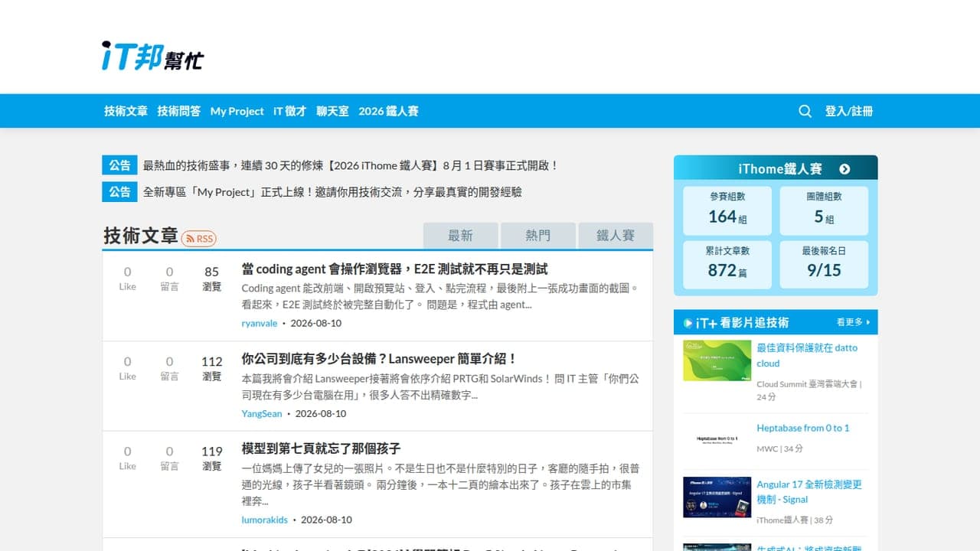Viewport: 980px width, 551px height.
Task: Open 技術文章 in the navigation bar
Action: click(x=126, y=111)
